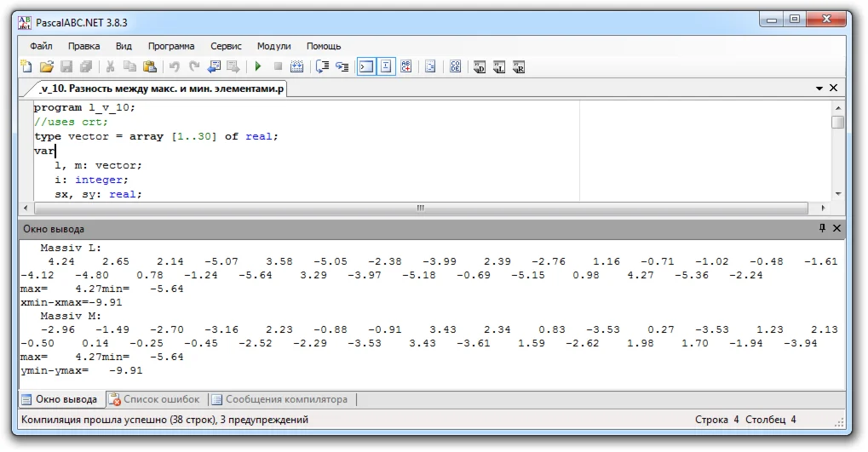Open the Файл menu
The height and width of the screenshot is (452, 868).
[41, 46]
